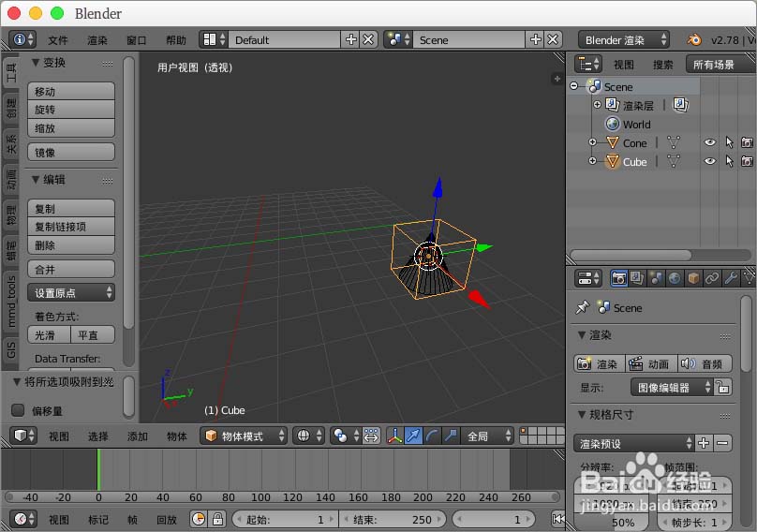Open the properties editor type icon
This screenshot has height=532, width=757.
pyautogui.click(x=588, y=278)
